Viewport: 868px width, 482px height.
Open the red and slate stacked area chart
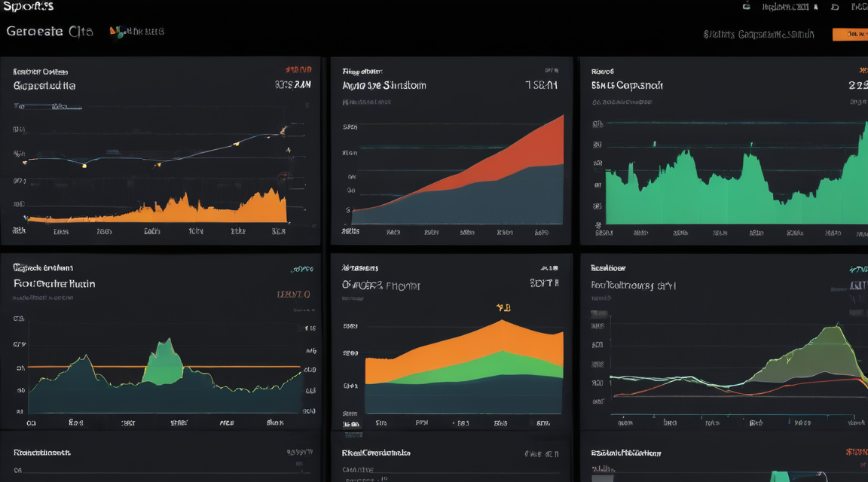451,151
